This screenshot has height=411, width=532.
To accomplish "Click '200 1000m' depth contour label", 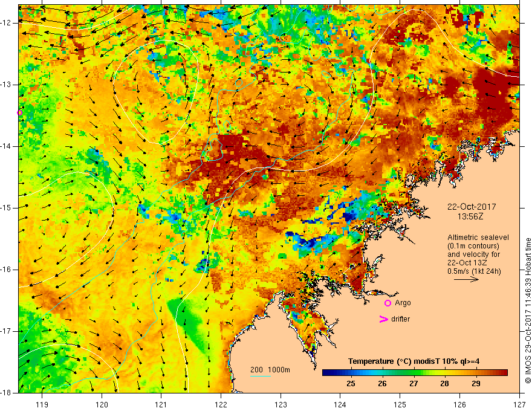I will (x=270, y=370).
